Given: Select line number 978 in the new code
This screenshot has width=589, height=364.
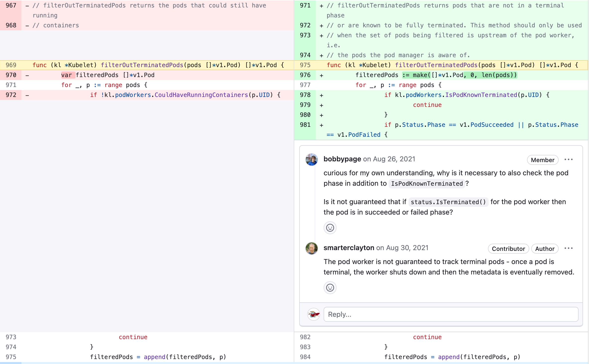Looking at the screenshot, I should click(x=305, y=95).
